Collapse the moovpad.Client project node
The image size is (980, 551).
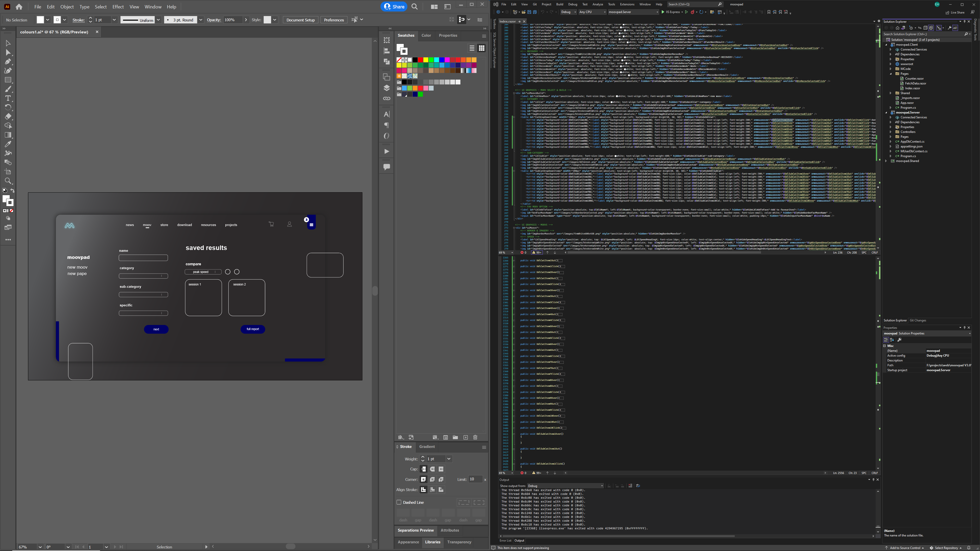(886, 45)
